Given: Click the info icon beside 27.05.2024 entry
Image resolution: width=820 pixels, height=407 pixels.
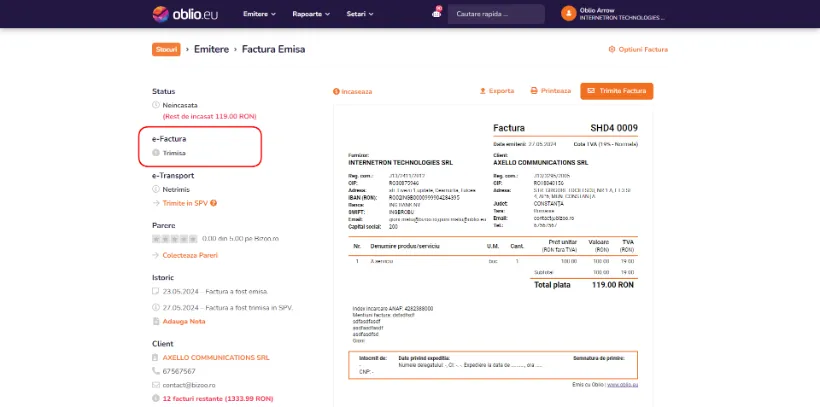Looking at the screenshot, I should [x=155, y=308].
